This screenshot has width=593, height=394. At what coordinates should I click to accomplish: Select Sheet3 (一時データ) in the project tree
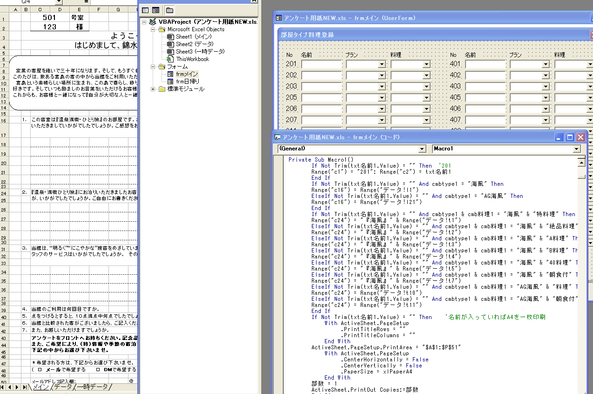coord(200,51)
